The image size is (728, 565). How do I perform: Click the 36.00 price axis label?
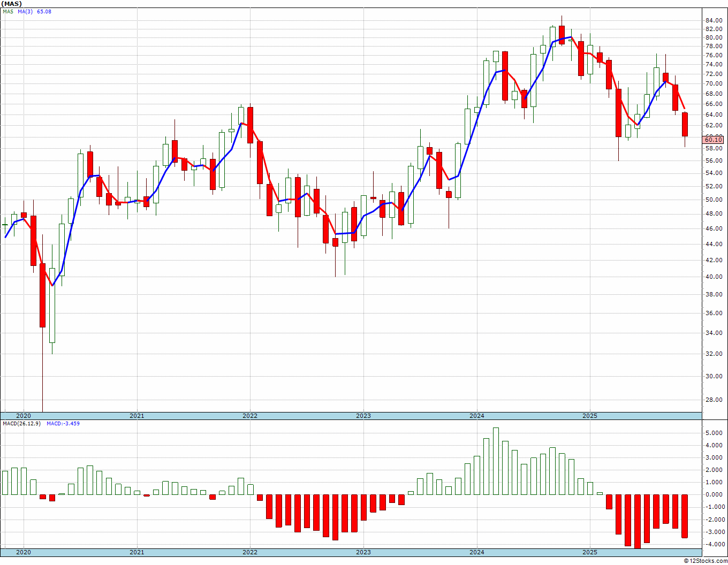point(714,314)
